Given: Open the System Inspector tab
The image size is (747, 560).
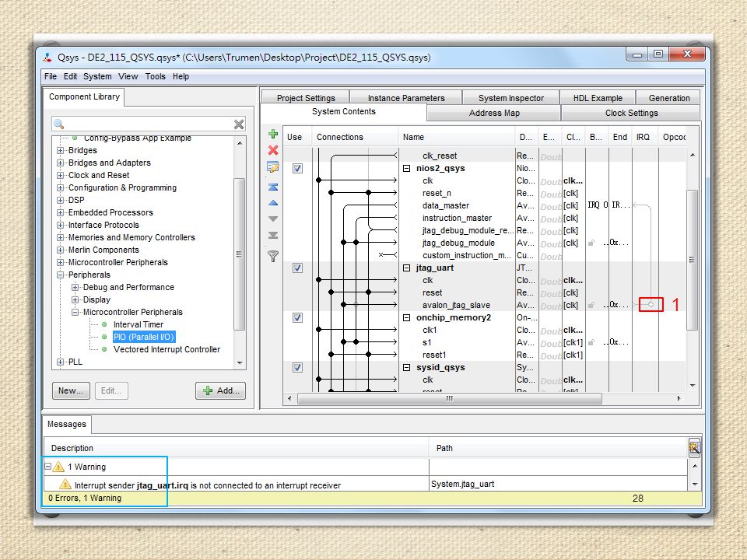Looking at the screenshot, I should (x=510, y=98).
